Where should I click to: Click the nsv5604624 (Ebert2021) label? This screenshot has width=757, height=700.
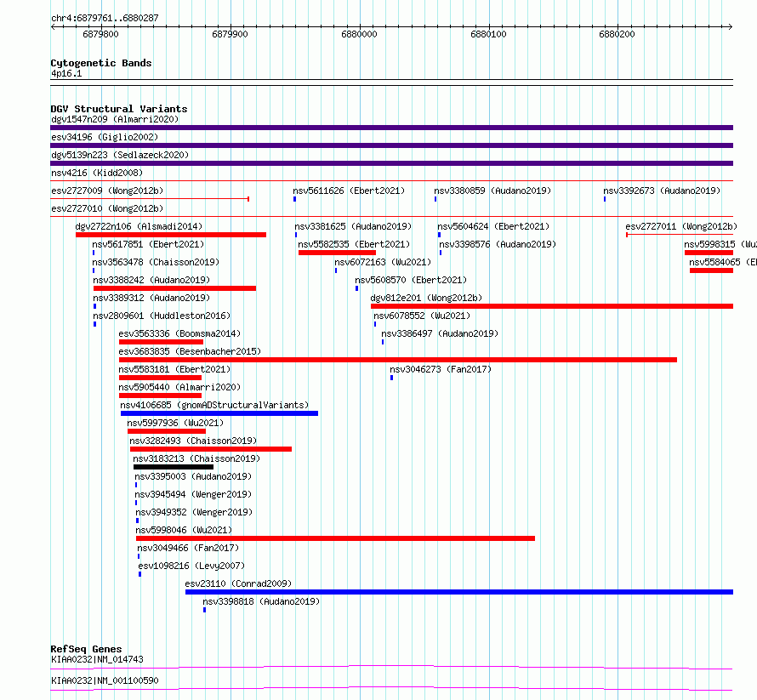point(493,226)
